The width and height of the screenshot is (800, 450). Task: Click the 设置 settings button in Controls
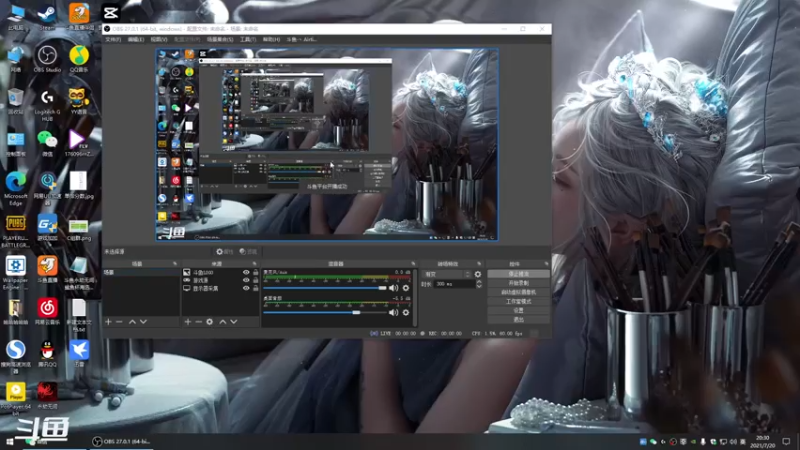(518, 310)
